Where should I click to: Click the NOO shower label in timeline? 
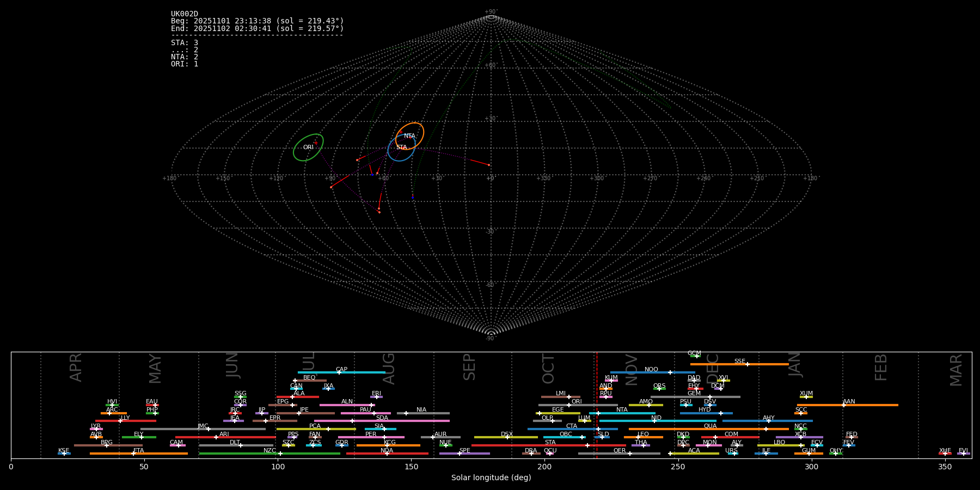click(651, 370)
